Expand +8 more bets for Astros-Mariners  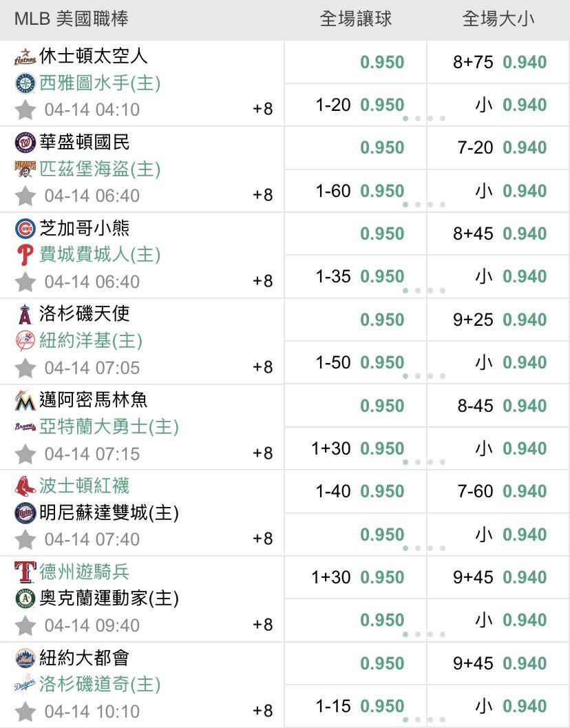click(x=263, y=109)
